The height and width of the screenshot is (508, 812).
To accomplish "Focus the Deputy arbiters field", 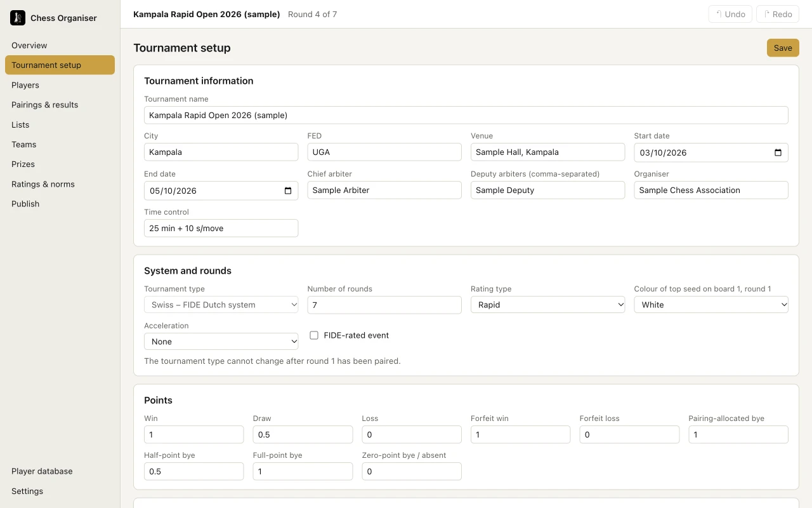I will pyautogui.click(x=548, y=190).
